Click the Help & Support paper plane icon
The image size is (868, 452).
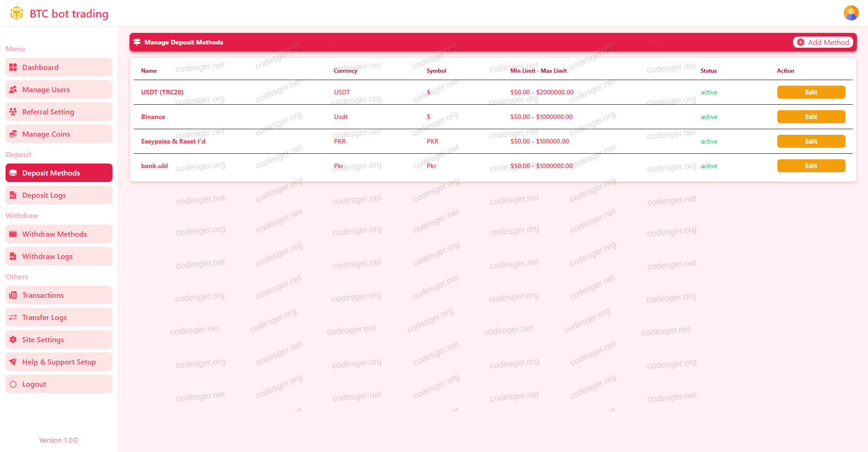(x=13, y=362)
